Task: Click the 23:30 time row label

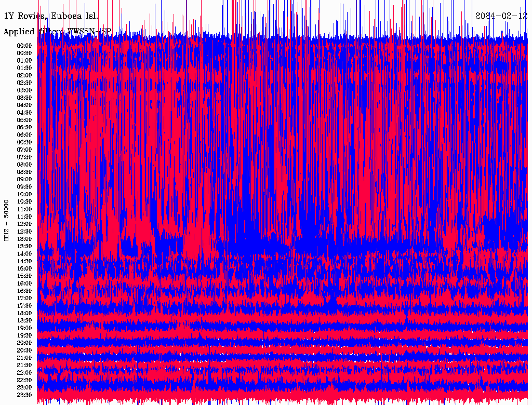Action: coord(24,395)
